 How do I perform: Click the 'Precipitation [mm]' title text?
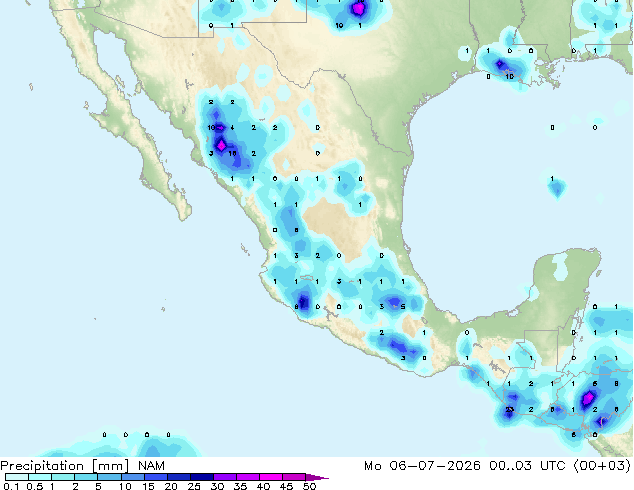[65, 466]
